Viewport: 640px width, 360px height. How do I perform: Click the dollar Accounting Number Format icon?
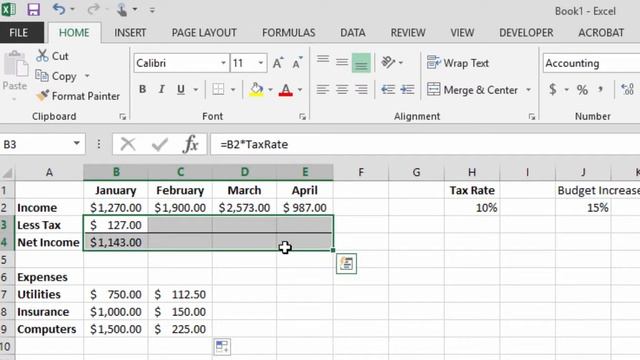click(553, 89)
